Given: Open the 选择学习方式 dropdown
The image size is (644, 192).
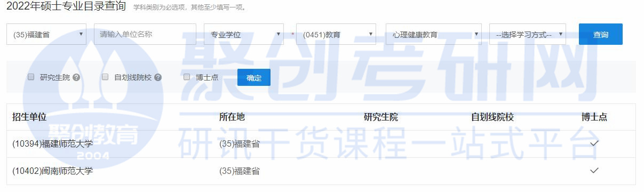Looking at the screenshot, I should tap(528, 34).
